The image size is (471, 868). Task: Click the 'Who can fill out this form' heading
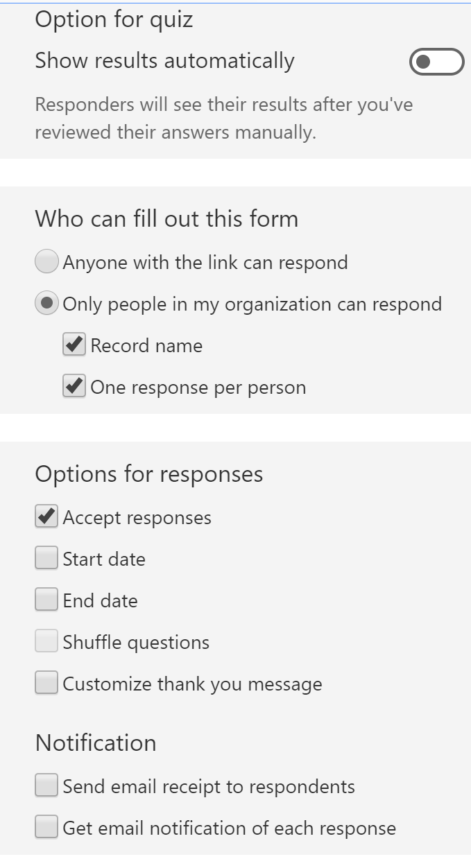point(166,218)
